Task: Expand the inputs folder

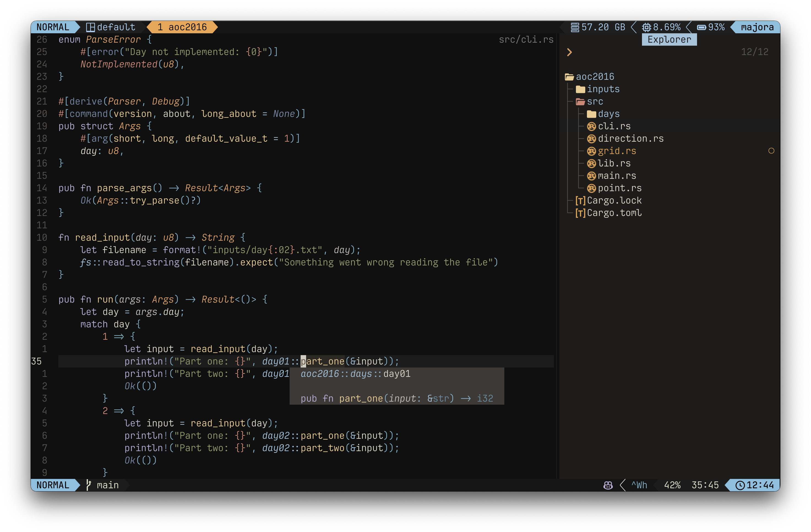Action: coord(603,89)
